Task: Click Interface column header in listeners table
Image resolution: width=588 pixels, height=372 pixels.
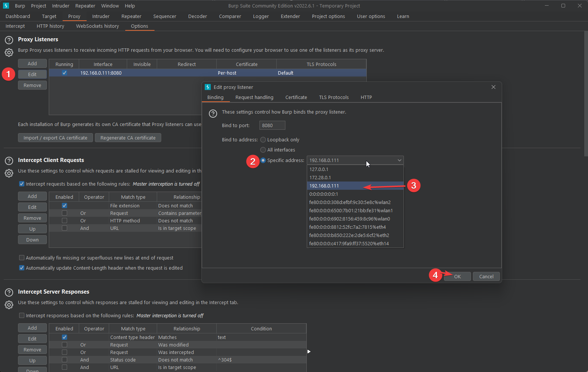Action: click(x=103, y=64)
